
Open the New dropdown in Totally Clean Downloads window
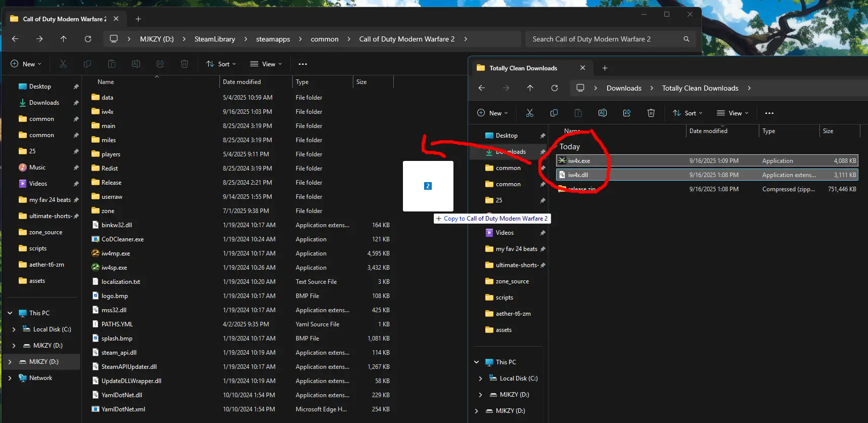[x=492, y=113]
